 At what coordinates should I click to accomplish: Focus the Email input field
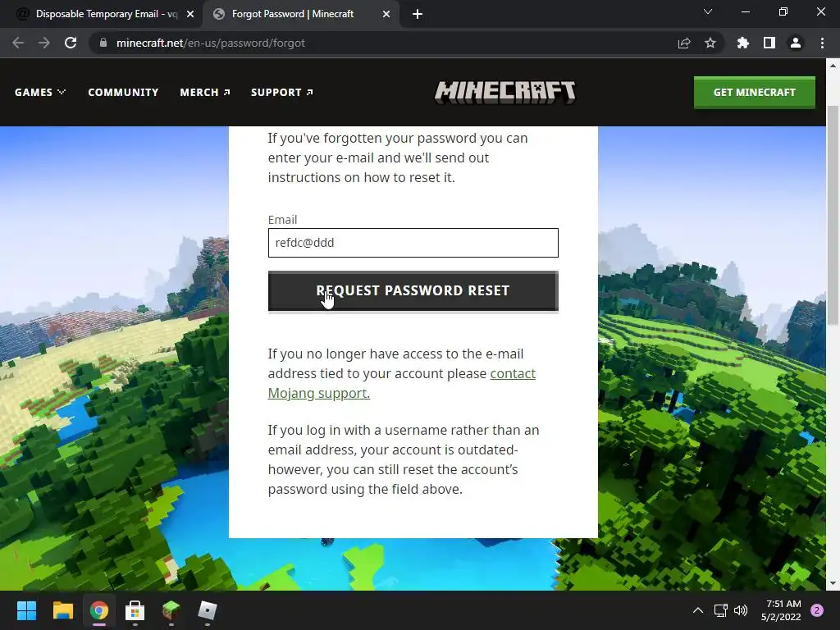tap(413, 243)
